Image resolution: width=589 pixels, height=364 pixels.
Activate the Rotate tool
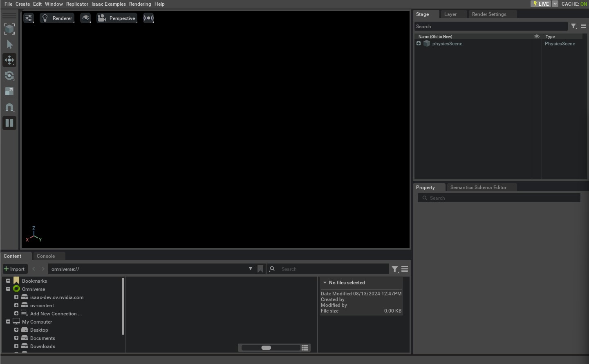[9, 76]
